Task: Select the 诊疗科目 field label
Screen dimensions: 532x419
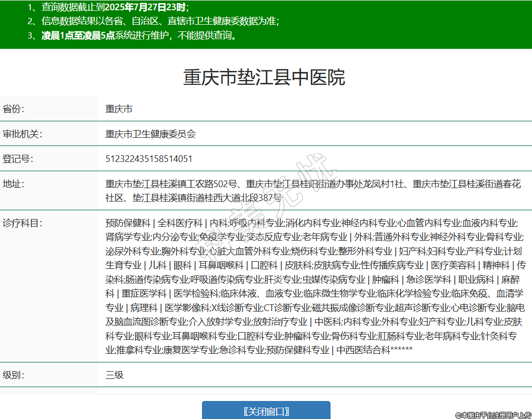Action: point(22,223)
